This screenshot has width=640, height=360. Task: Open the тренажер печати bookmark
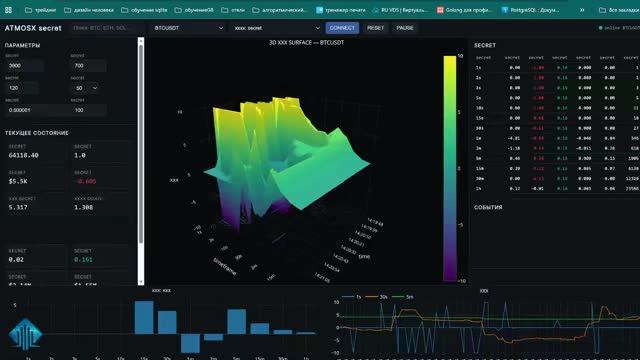point(341,10)
